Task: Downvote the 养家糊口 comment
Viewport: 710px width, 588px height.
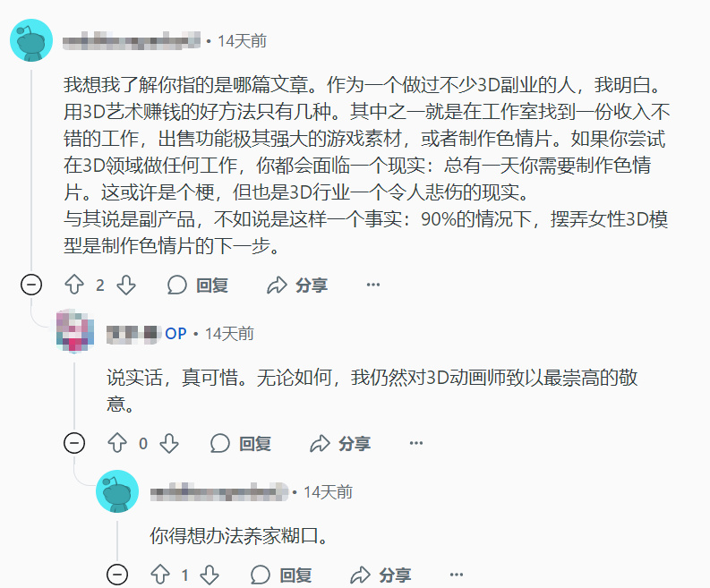Action: tap(210, 575)
